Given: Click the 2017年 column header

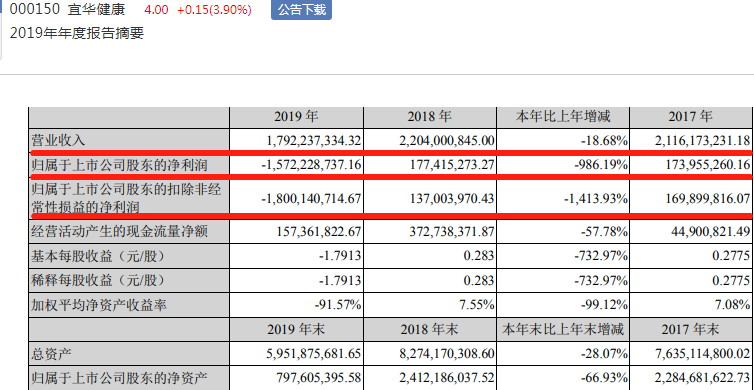Looking at the screenshot, I should click(691, 117).
